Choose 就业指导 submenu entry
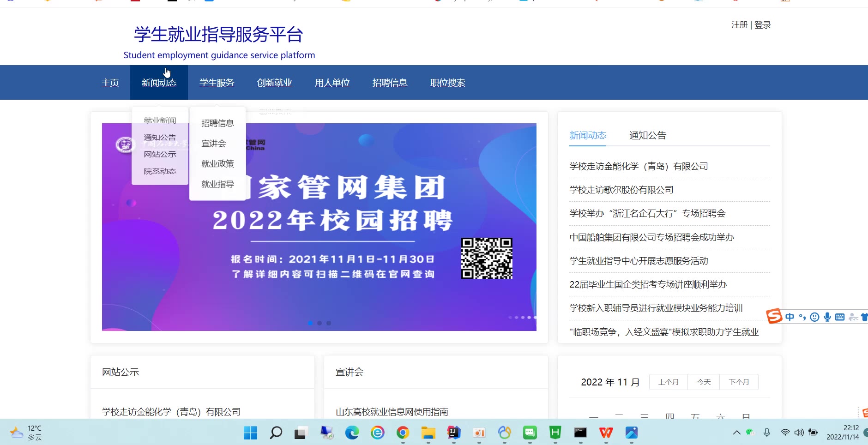868x445 pixels. coord(217,184)
